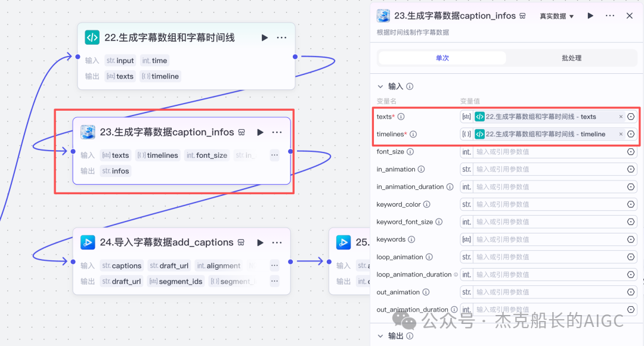Click the node 25 app icon
644x346 pixels.
point(343,242)
